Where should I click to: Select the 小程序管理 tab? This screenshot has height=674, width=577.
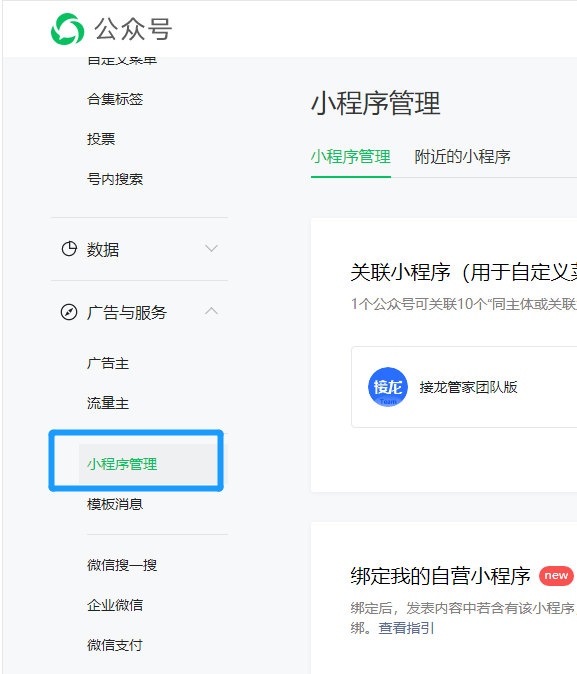351,156
